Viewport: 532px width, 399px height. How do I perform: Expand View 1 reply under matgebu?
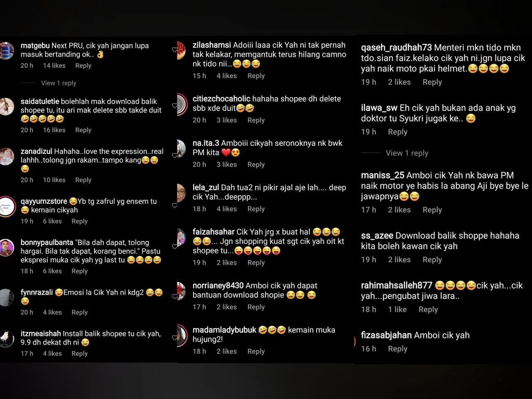point(59,83)
